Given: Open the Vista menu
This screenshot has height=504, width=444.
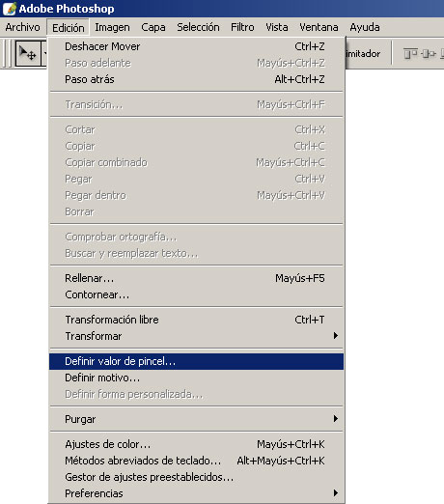Looking at the screenshot, I should pyautogui.click(x=277, y=27).
